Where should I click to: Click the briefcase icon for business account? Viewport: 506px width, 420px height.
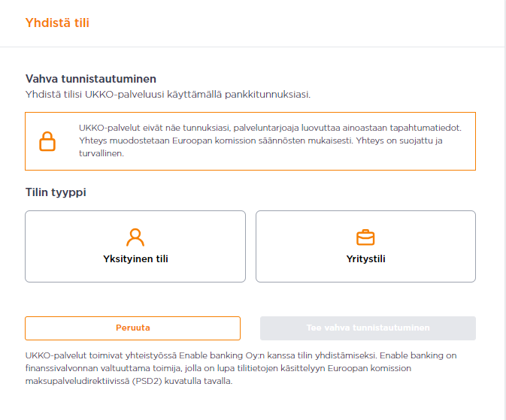[x=365, y=237]
